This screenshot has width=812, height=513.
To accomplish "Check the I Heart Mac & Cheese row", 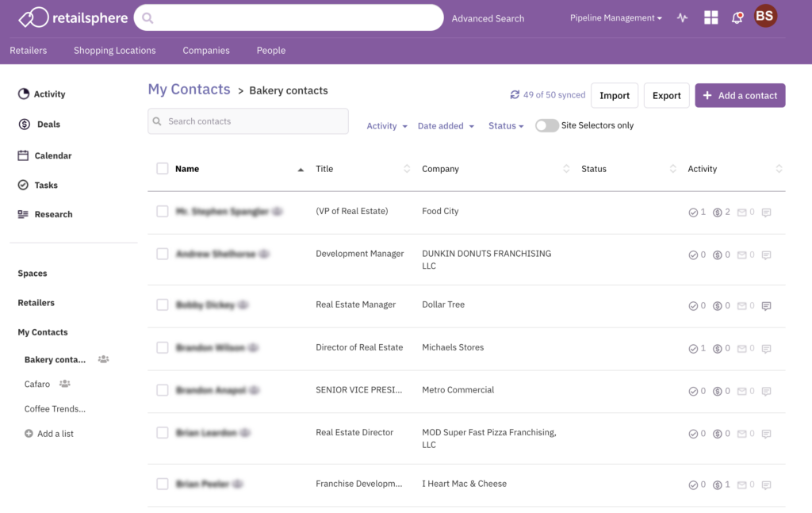I will click(162, 484).
